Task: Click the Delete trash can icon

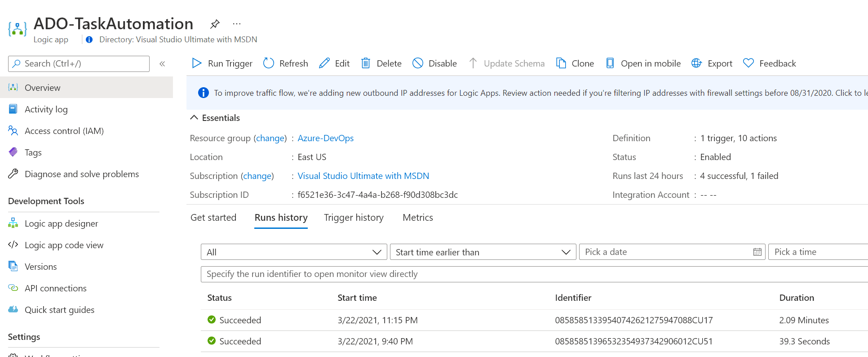Action: (x=366, y=63)
